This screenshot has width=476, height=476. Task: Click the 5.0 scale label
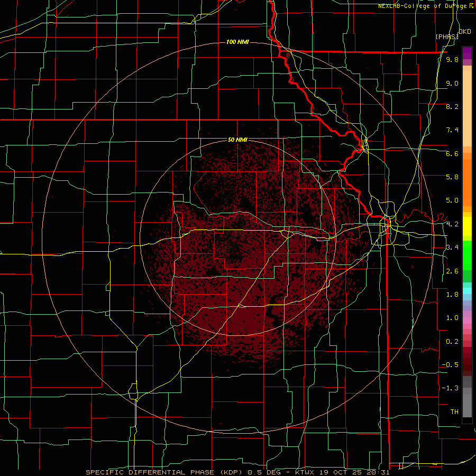(452, 200)
